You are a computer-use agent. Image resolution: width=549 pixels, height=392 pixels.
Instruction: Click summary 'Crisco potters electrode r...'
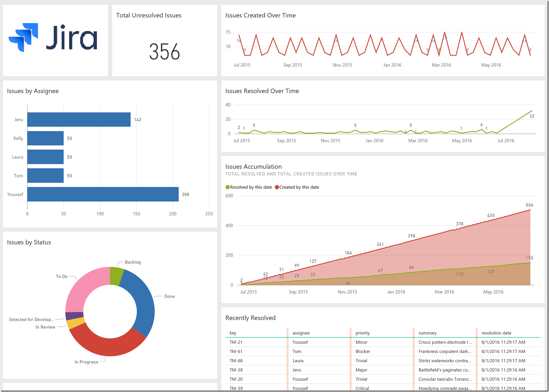[445, 342]
